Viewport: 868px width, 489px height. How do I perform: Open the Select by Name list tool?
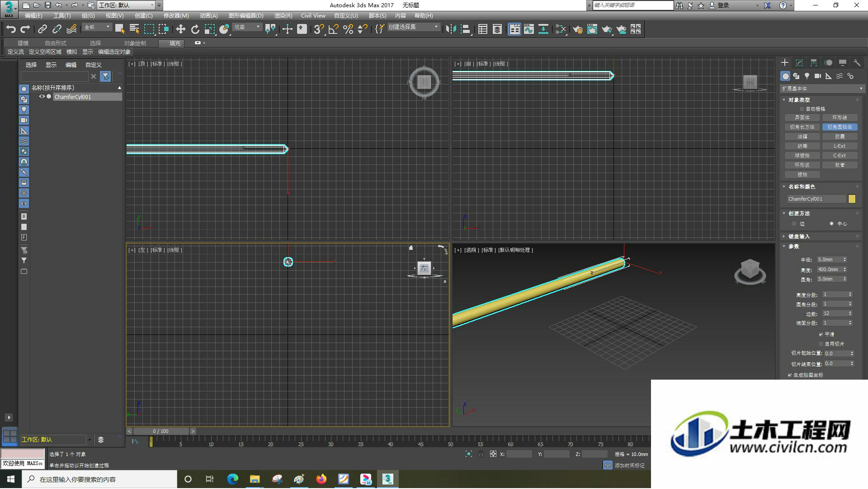click(134, 29)
